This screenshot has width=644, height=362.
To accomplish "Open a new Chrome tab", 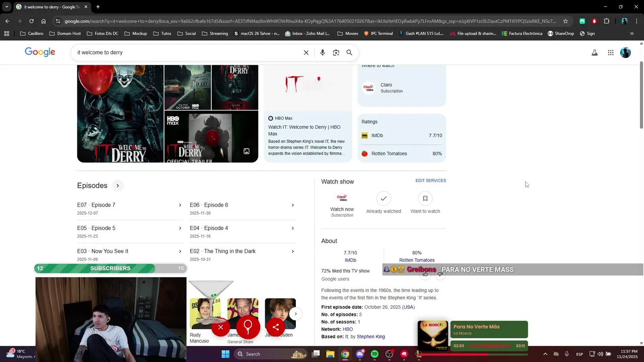I will coord(98,7).
